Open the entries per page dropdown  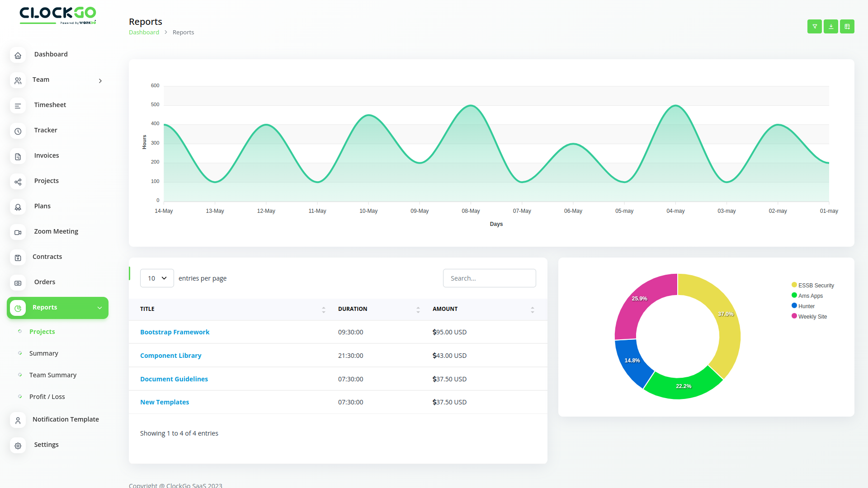[157, 278]
